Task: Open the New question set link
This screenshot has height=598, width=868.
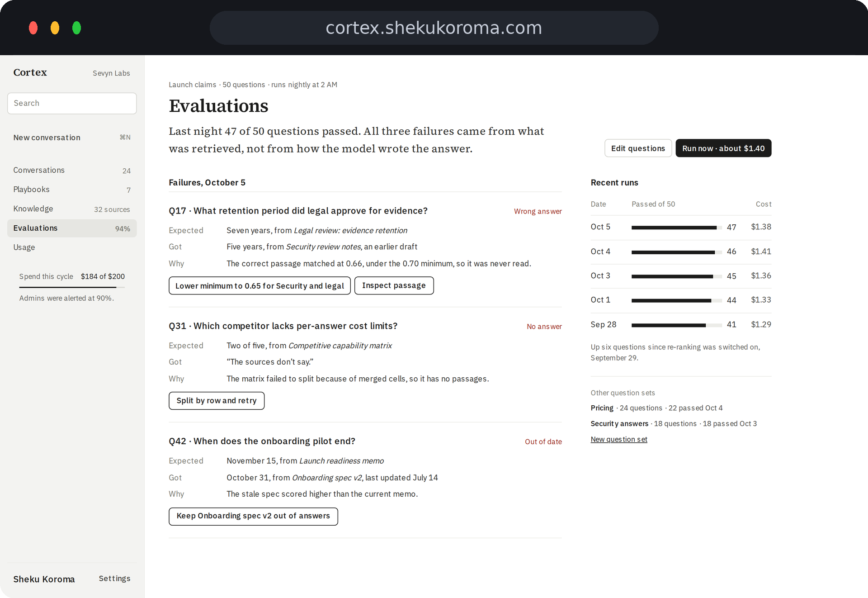Action: coord(619,439)
